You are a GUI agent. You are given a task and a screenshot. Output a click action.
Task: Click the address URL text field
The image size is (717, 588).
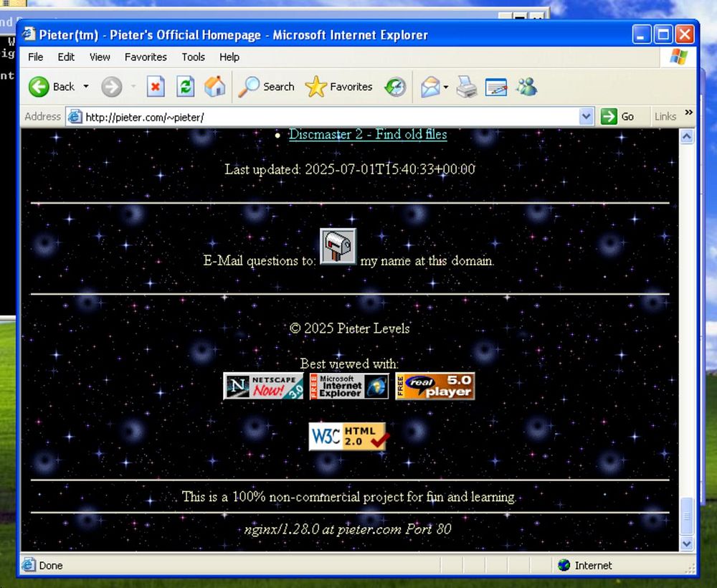tap(331, 117)
